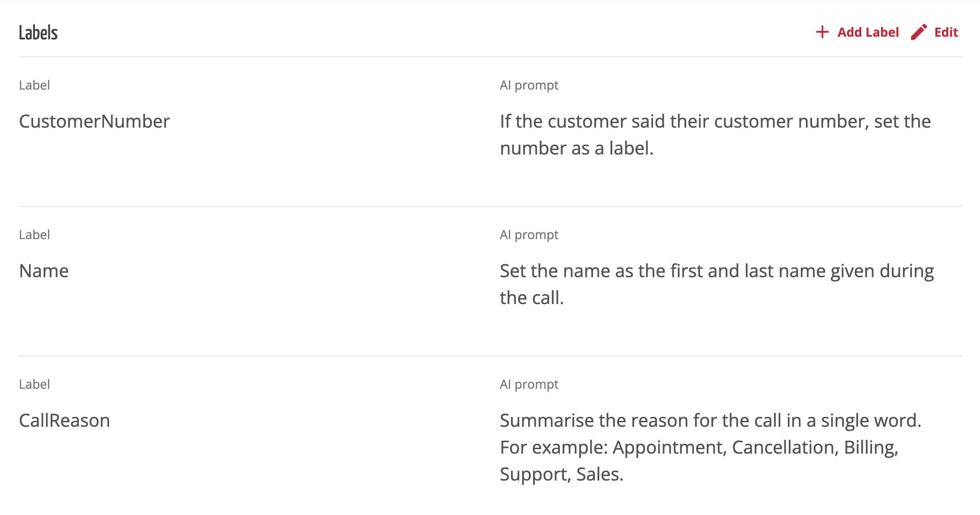Click the divider between CustomerNumber and Name rows
The image size is (980, 515).
tap(490, 206)
